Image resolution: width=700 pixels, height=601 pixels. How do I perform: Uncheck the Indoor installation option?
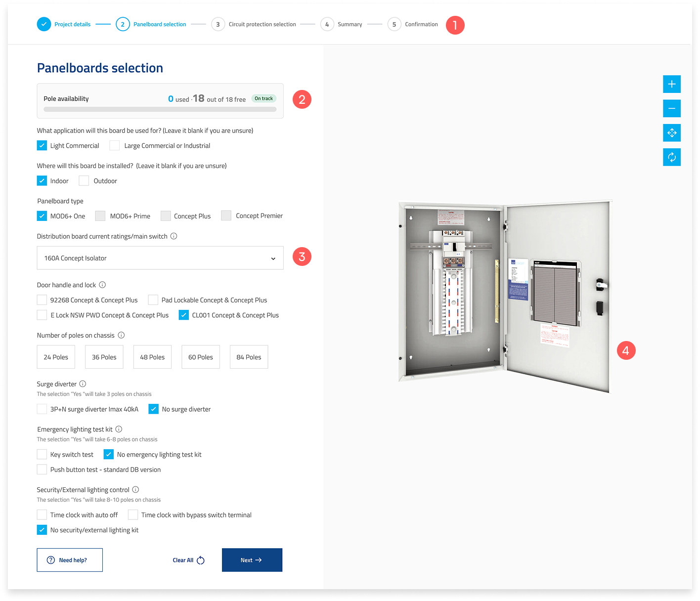coord(42,181)
